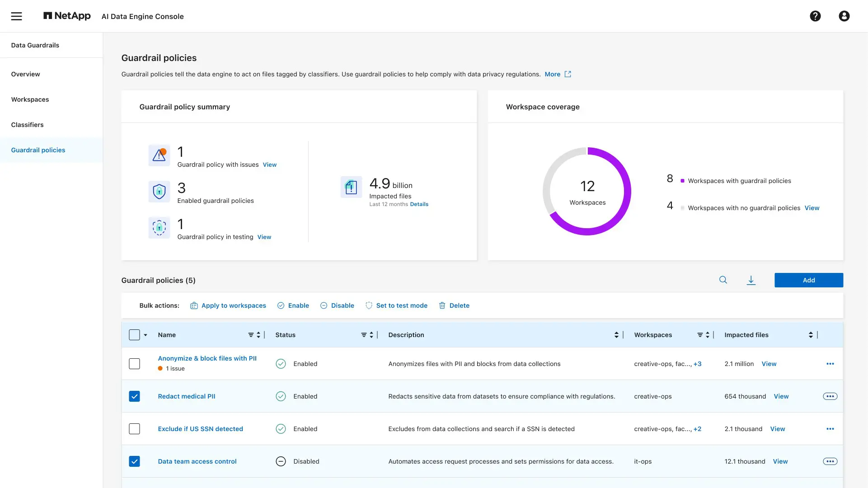Expand the select-all checkbox dropdown arrow
868x488 pixels.
(145, 335)
